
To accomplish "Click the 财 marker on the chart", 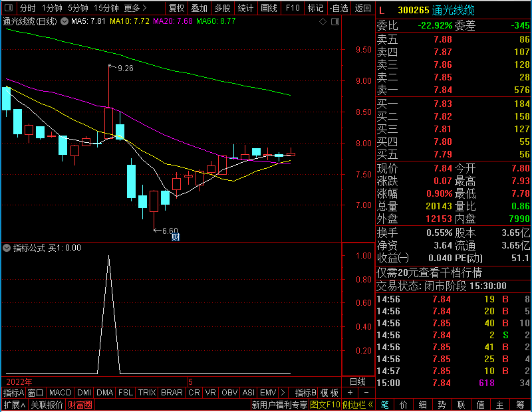I will pos(176,237).
